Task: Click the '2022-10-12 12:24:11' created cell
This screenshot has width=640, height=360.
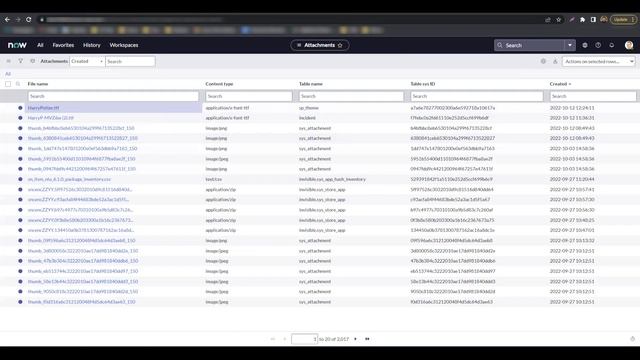Action: point(572,108)
